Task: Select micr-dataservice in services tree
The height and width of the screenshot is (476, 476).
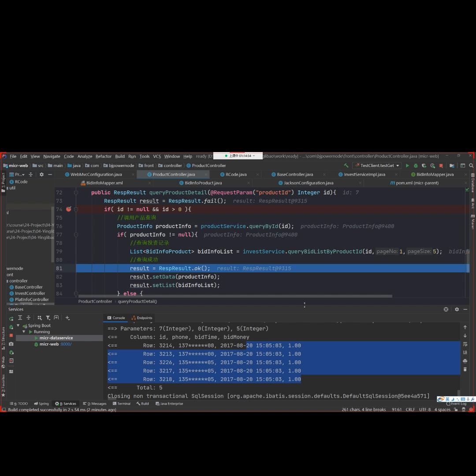Action: [56, 338]
